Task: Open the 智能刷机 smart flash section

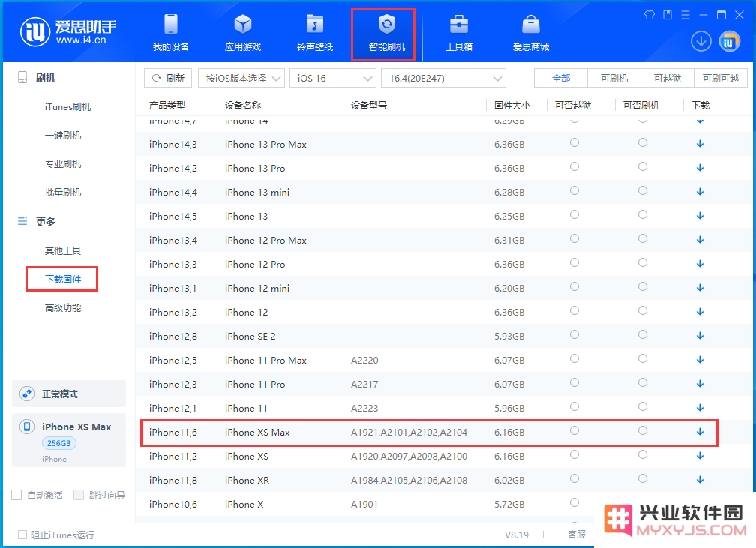Action: (387, 33)
